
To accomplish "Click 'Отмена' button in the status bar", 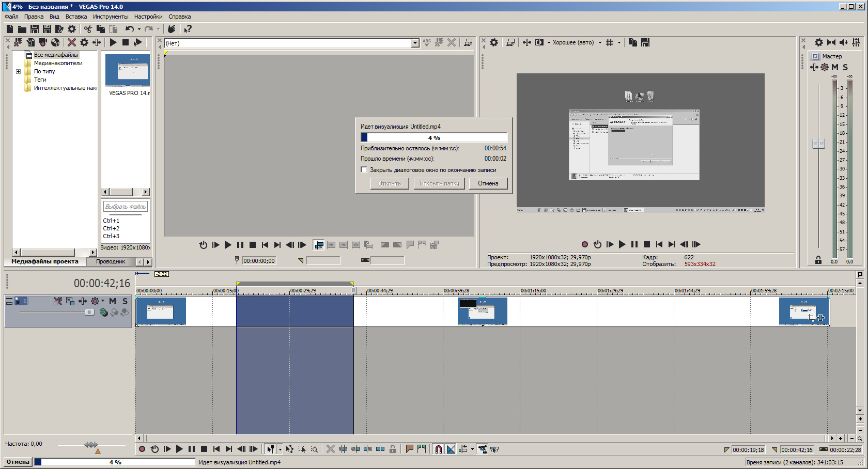I will (18, 462).
